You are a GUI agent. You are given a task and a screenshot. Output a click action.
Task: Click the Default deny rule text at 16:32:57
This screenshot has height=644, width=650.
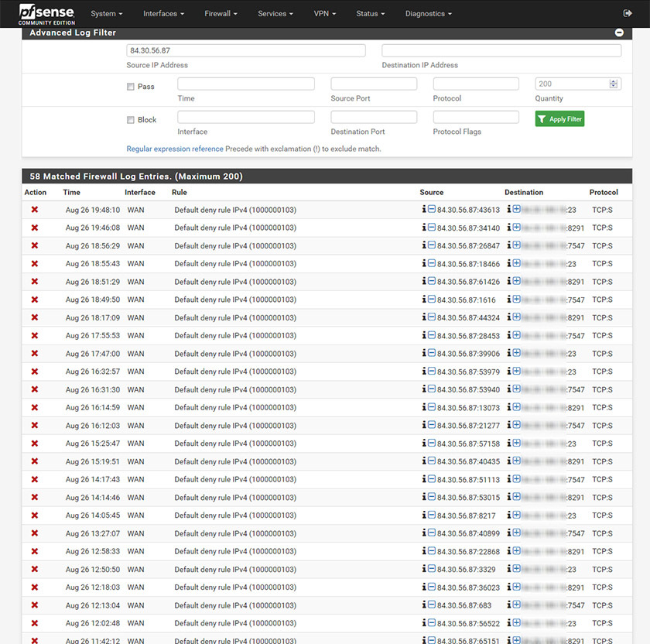point(235,372)
